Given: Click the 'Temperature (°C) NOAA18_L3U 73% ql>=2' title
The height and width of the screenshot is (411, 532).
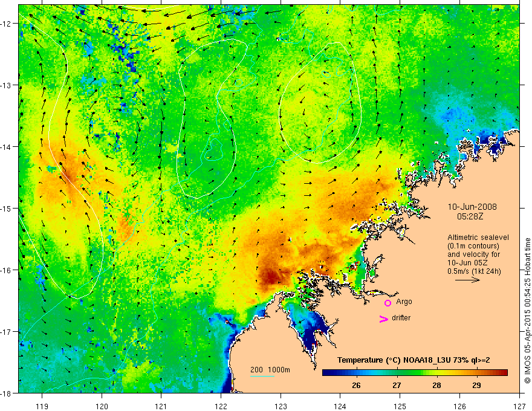Looking at the screenshot, I should (x=414, y=360).
